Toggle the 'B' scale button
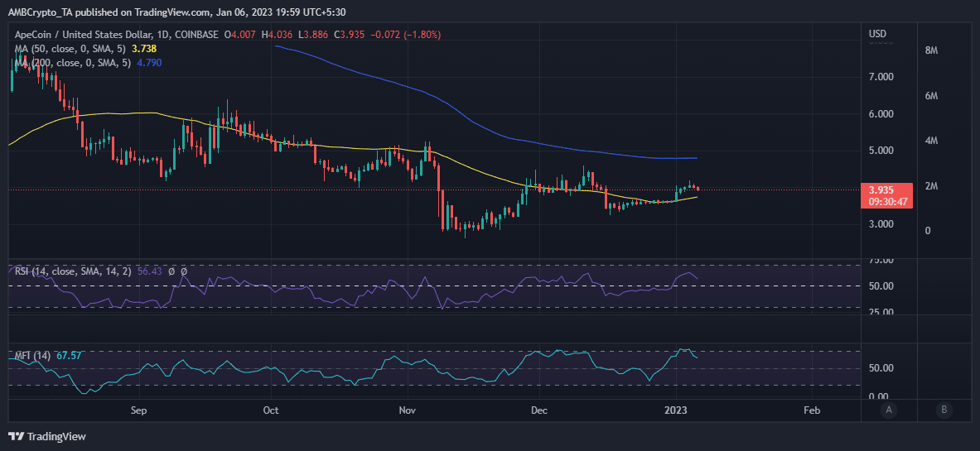The image size is (980, 451). pyautogui.click(x=944, y=410)
